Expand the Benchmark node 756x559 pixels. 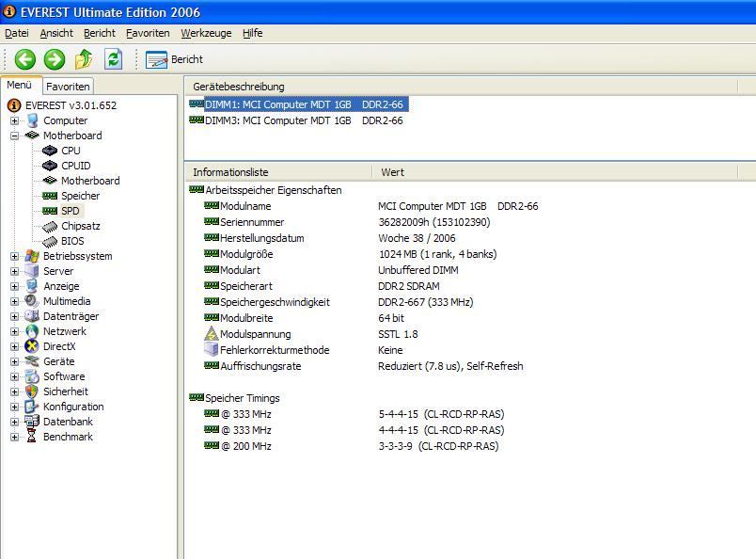[14, 437]
